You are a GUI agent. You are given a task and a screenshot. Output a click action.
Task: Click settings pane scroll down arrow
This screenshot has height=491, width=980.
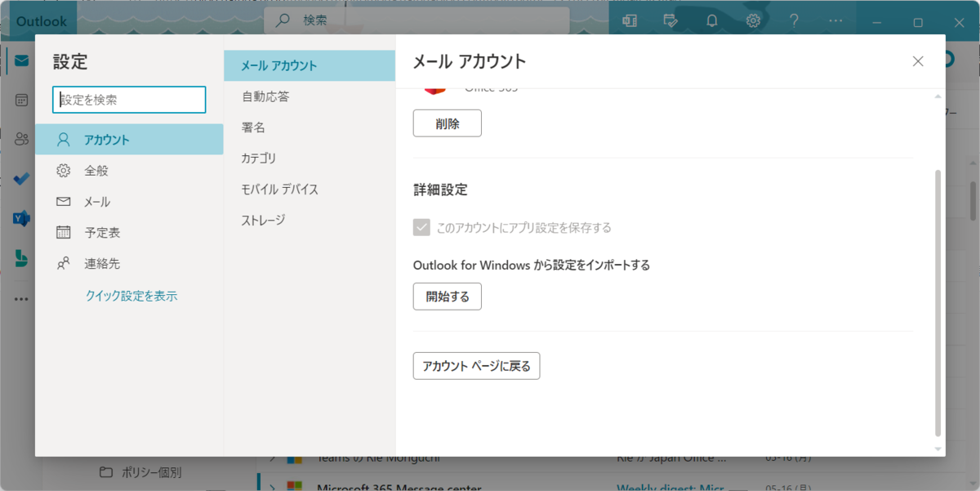(x=938, y=449)
